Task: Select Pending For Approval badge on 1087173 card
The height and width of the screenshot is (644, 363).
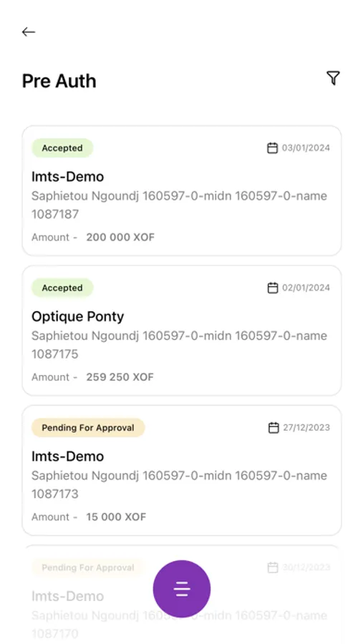Action: click(88, 428)
